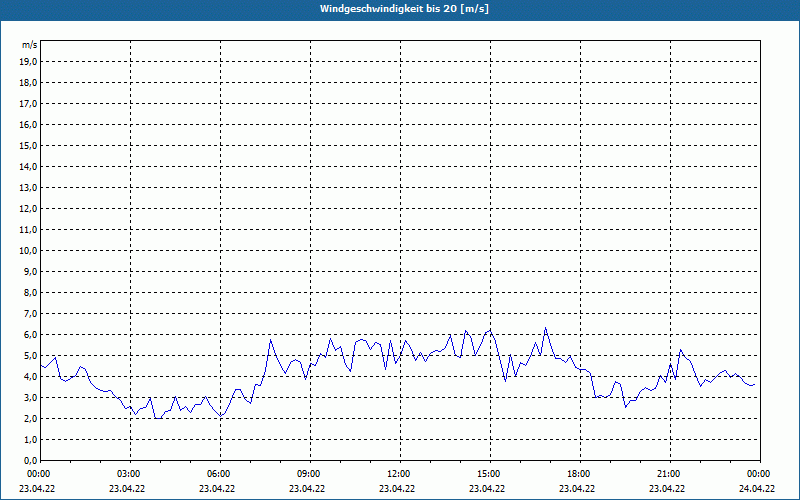
Task: Select the 1,0 y-axis label
Action: [31, 440]
